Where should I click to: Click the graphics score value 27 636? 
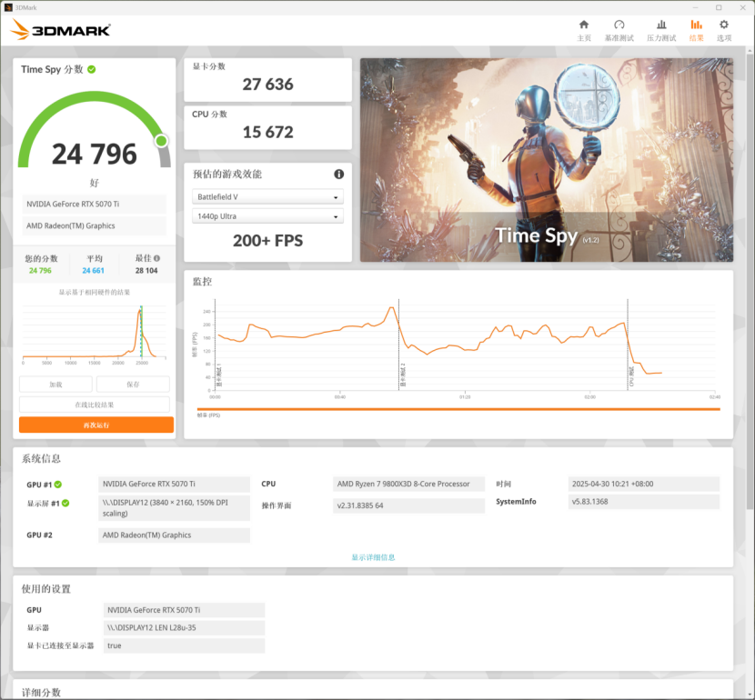pyautogui.click(x=267, y=85)
